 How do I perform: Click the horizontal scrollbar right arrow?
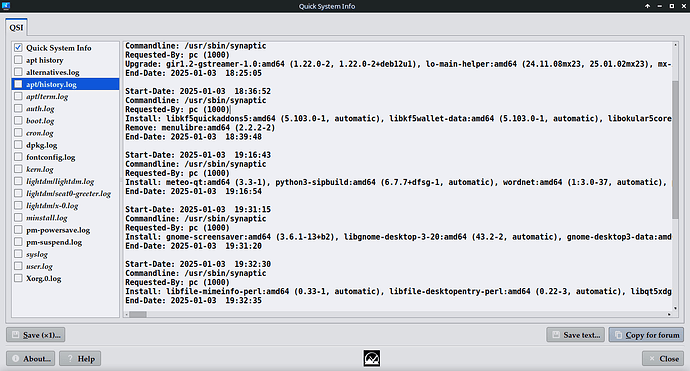pos(669,314)
